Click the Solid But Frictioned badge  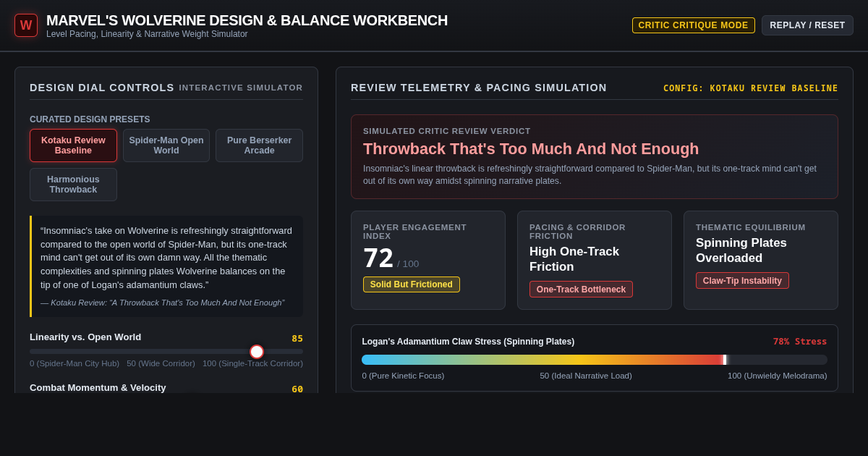point(412,284)
